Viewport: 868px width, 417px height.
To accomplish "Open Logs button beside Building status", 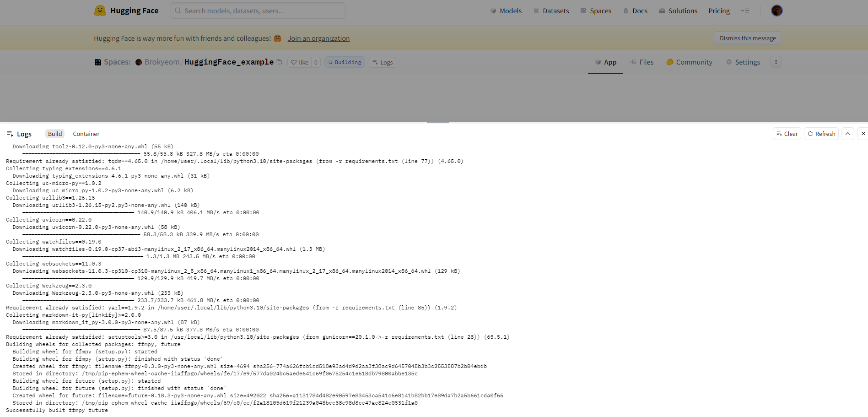I will [x=383, y=62].
